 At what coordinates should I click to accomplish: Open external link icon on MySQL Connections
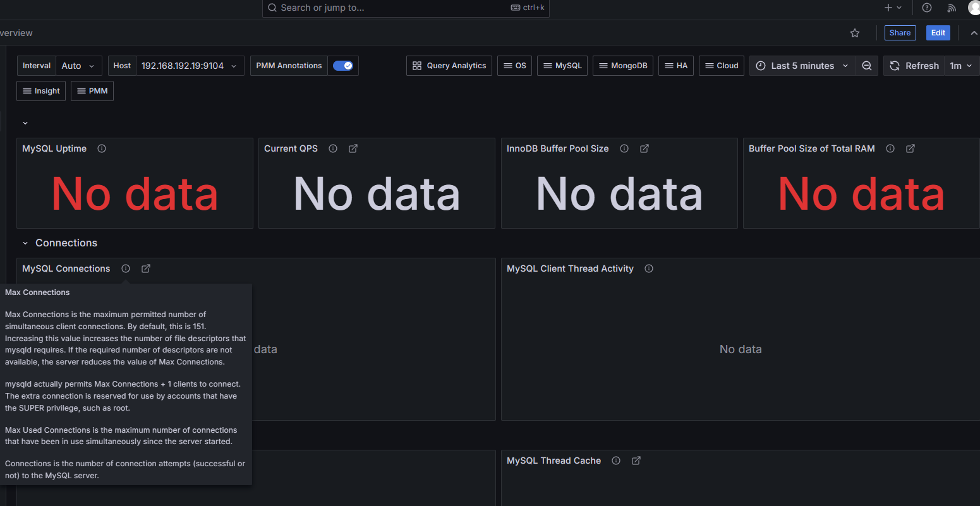point(146,268)
